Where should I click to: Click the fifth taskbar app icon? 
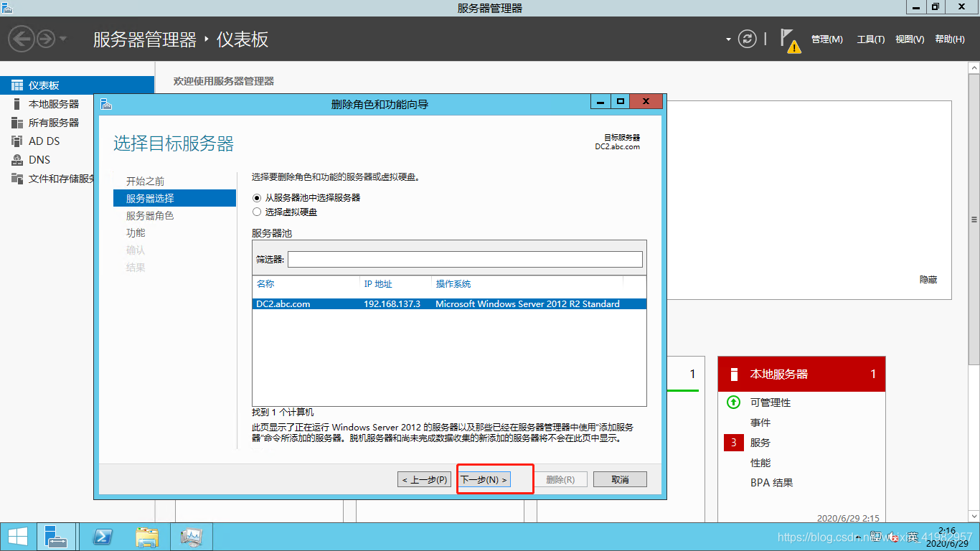[x=192, y=537]
